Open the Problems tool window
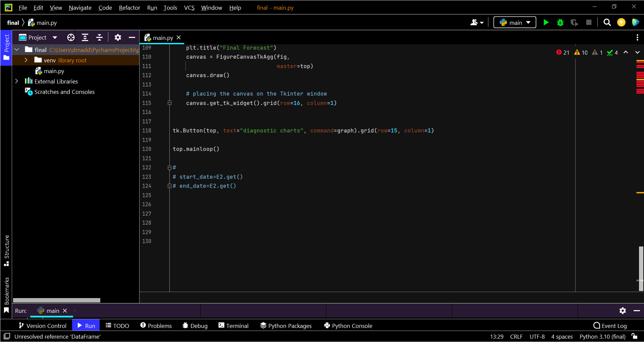 pos(156,326)
